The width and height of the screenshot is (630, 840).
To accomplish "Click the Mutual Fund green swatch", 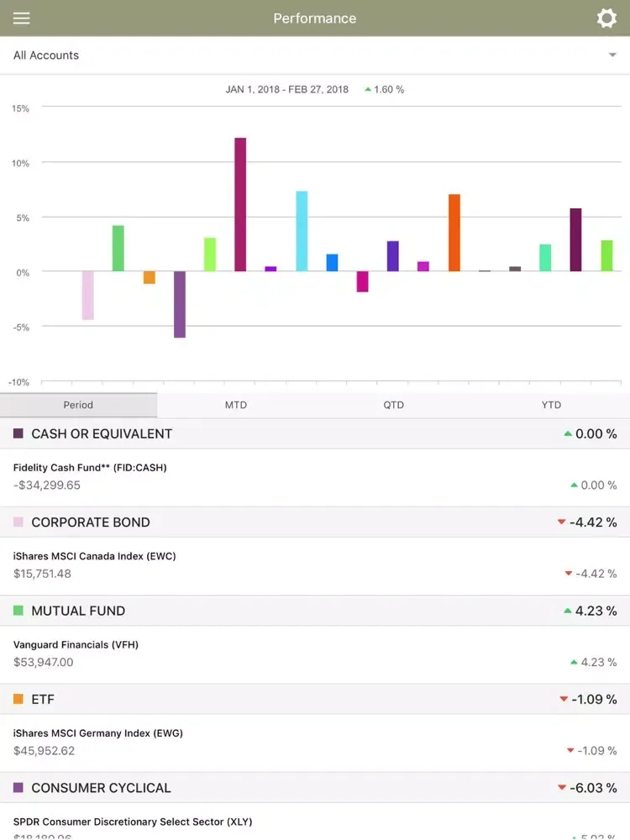I will pos(18,611).
